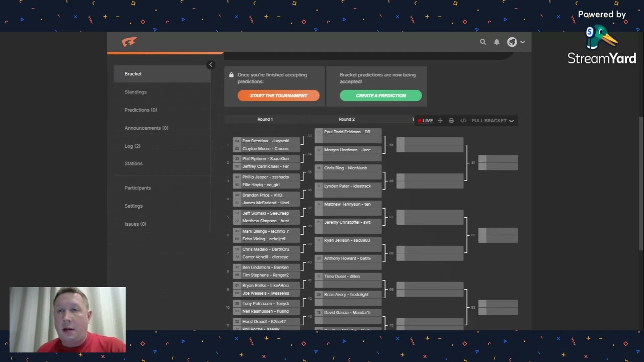Screen dimensions: 644x362
Task: Select Round 2 seed Brian Avery
Action: [x=348, y=295]
